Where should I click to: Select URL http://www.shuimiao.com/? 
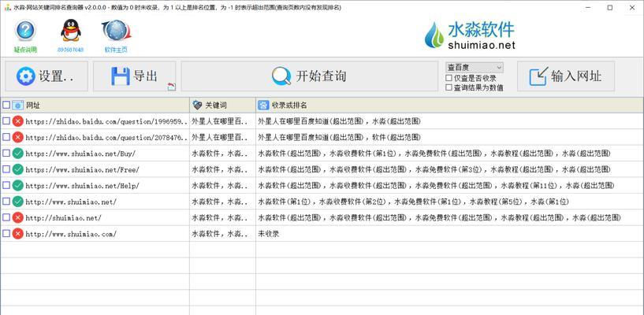(x=71, y=234)
